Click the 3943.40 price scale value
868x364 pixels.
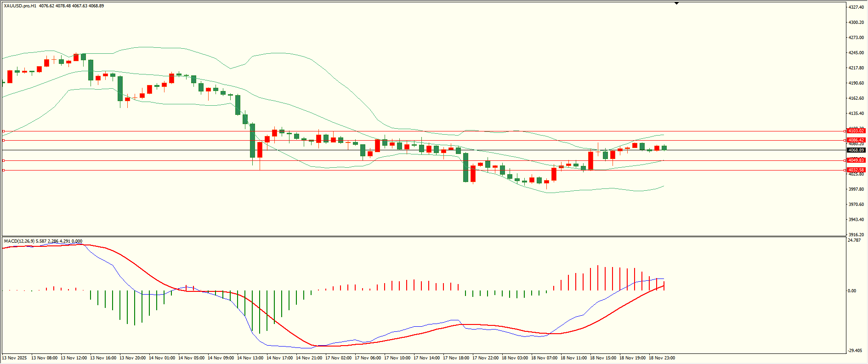coord(856,220)
